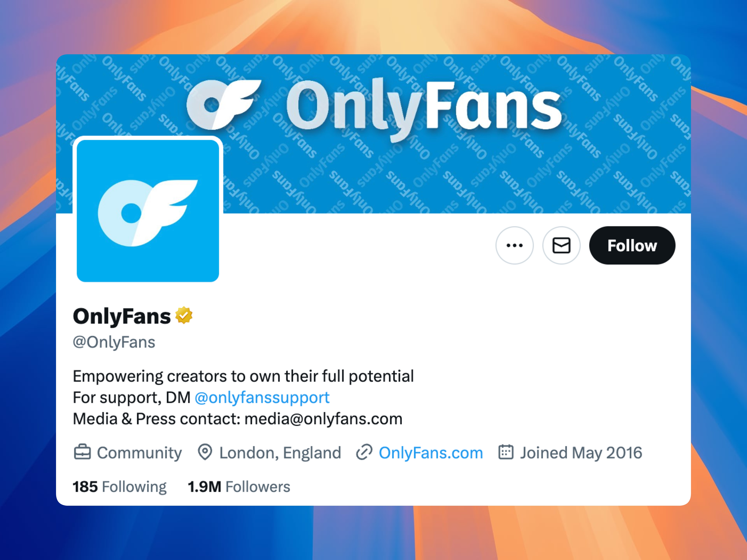The width and height of the screenshot is (747, 560).
Task: Open the OnlyFans profile avatar picture
Action: tap(148, 211)
